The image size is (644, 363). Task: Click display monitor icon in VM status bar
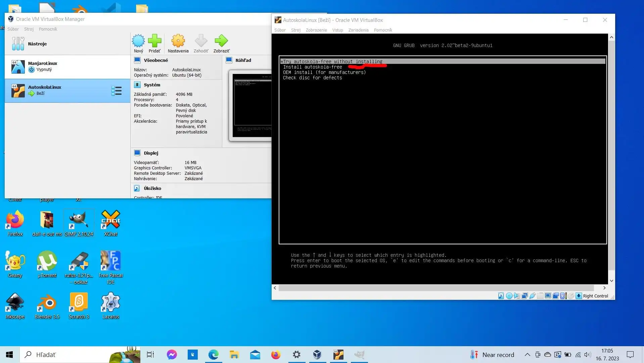(548, 296)
